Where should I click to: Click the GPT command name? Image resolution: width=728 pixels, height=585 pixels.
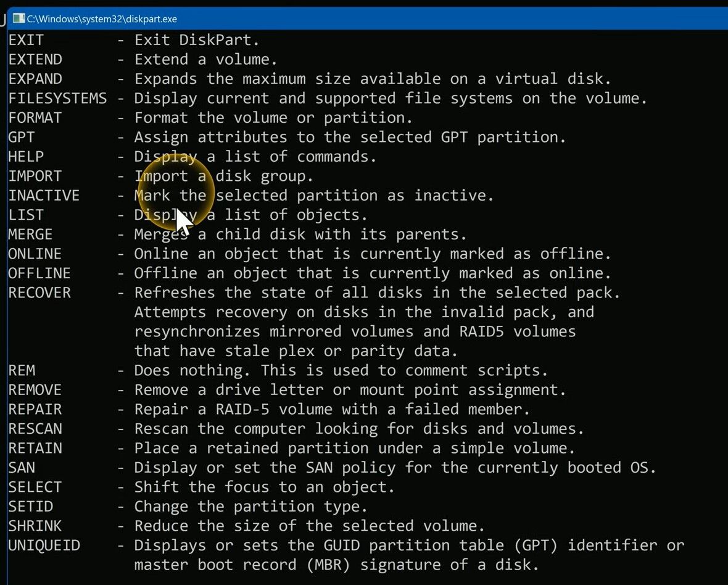(22, 137)
